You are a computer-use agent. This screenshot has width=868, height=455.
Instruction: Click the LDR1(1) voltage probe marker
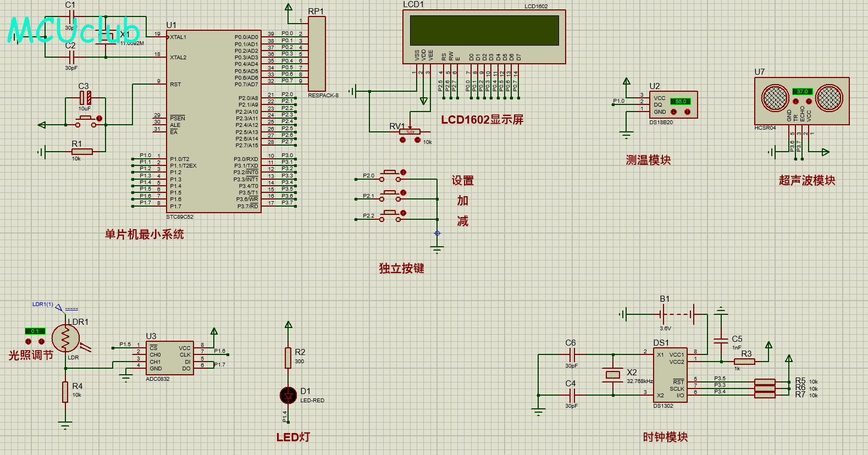[59, 308]
